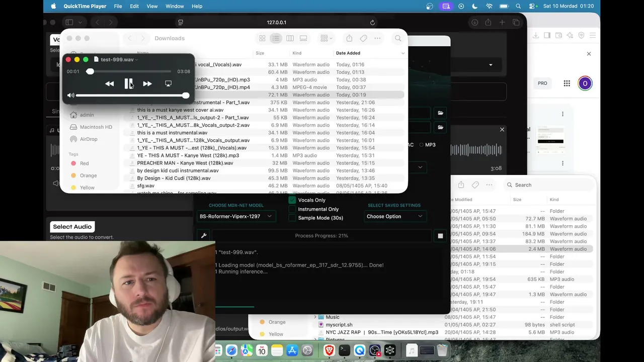Click the Share icon in Downloads toolbar
The image size is (644, 362).
(x=349, y=38)
